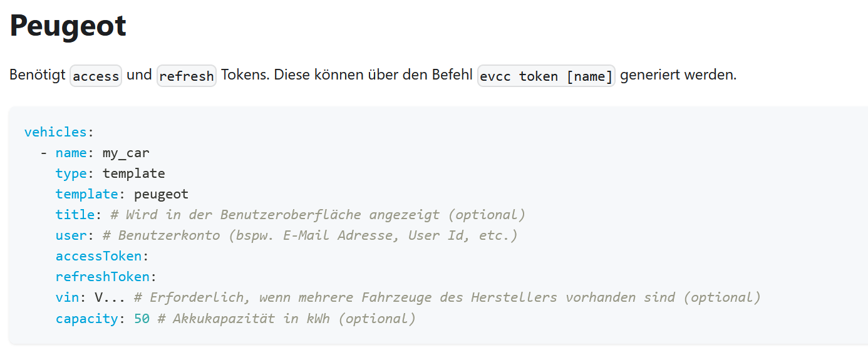The height and width of the screenshot is (350, 868).
Task: Click the 'name' key in YAML
Action: pos(71,153)
